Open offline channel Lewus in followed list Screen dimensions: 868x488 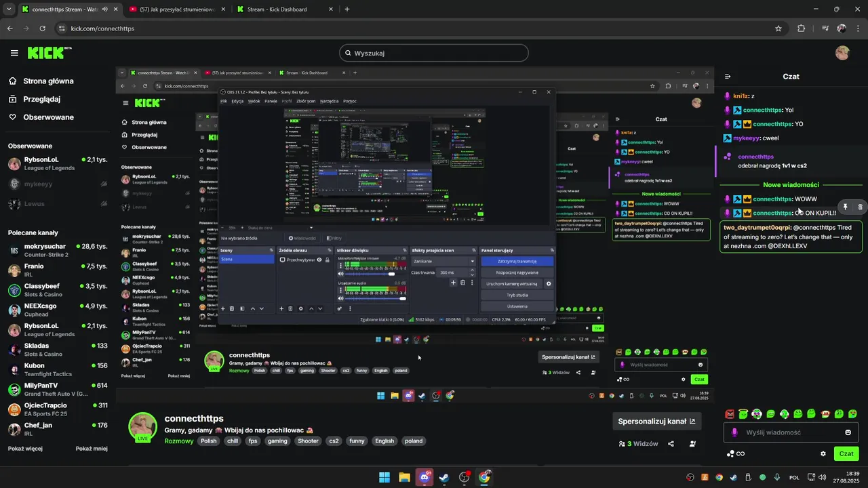tap(58, 204)
